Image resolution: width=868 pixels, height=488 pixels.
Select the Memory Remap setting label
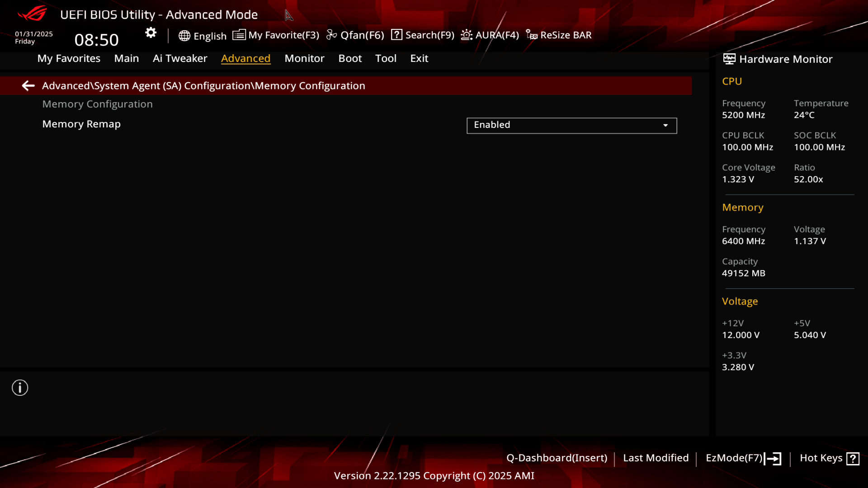81,124
